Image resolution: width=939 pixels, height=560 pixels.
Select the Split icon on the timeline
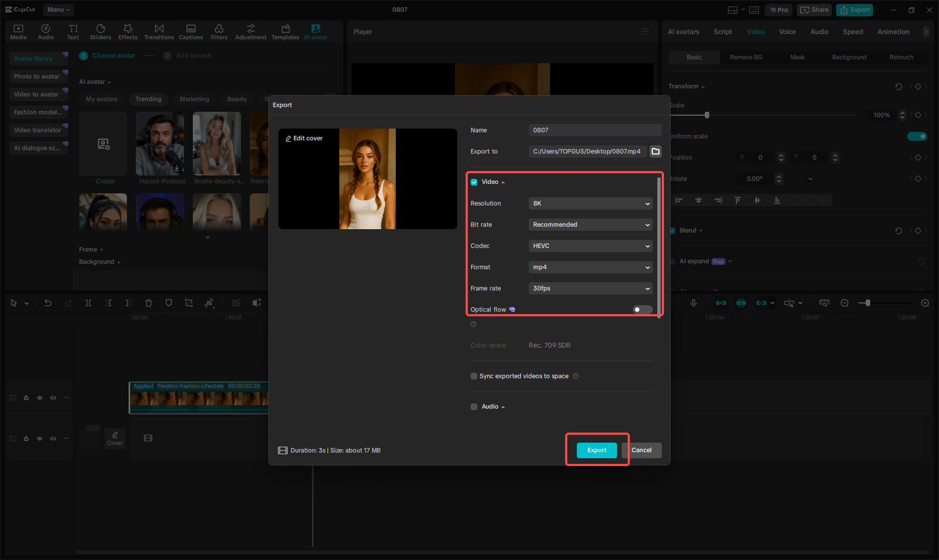(x=88, y=302)
